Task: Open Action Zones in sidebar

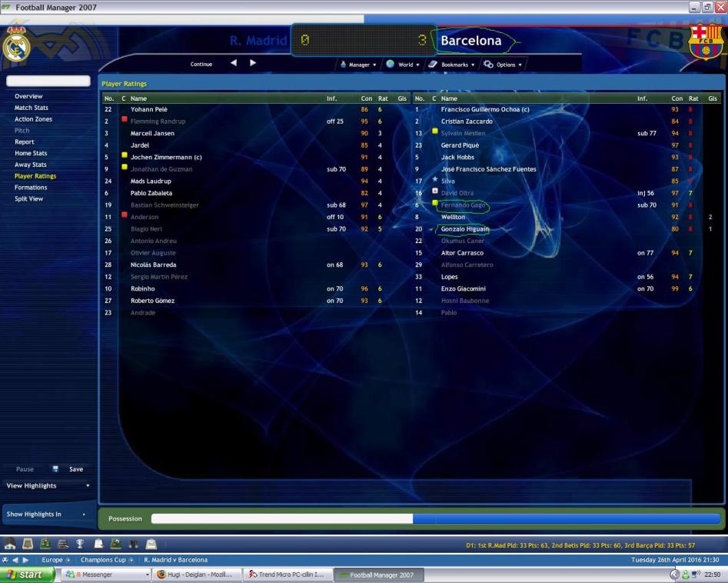Action: 33,119
